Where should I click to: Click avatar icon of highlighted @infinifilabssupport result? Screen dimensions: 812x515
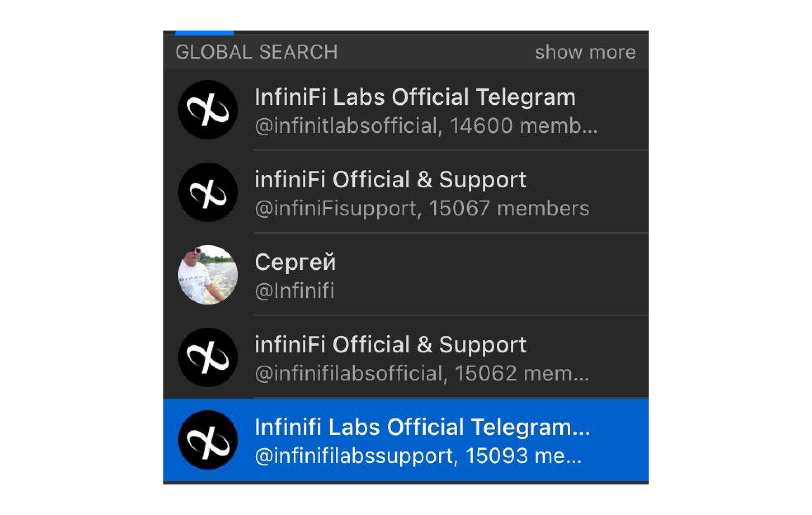click(208, 440)
